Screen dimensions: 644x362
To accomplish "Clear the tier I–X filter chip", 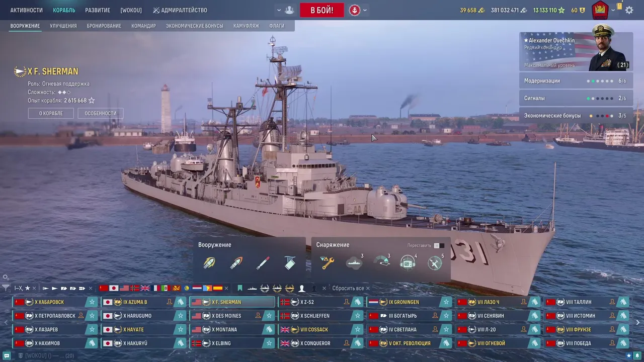I will click(x=35, y=288).
